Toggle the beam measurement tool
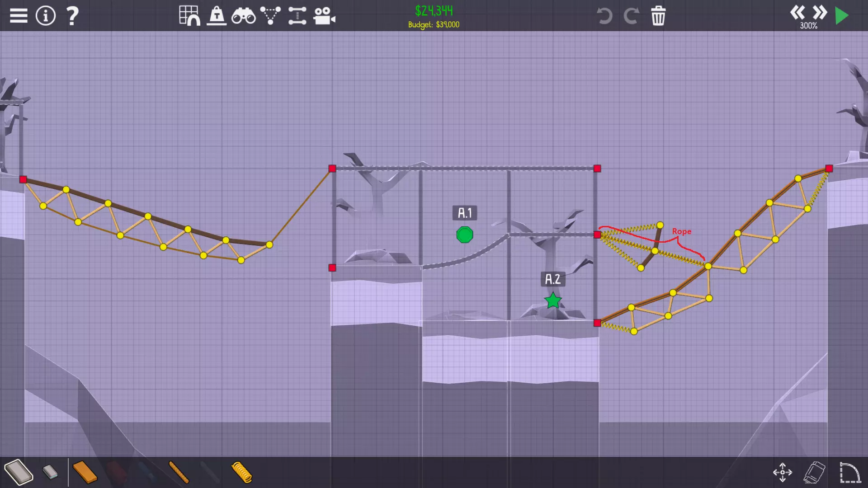Screen dimensions: 868x488 point(297,16)
